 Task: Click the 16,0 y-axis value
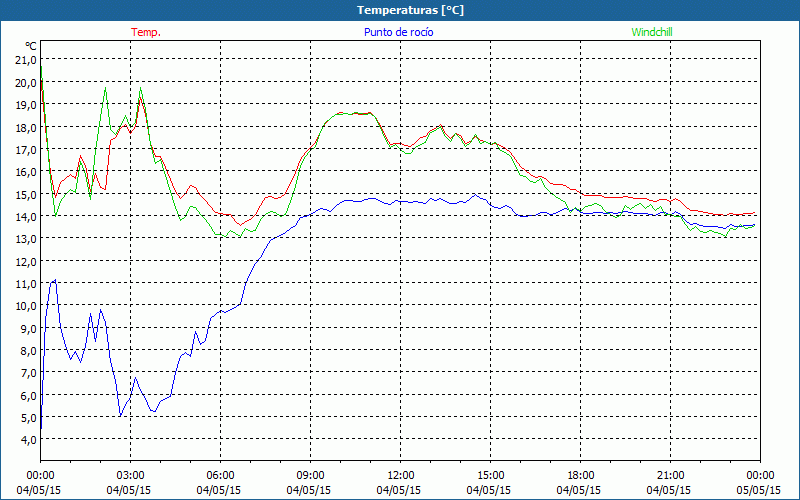tap(27, 171)
